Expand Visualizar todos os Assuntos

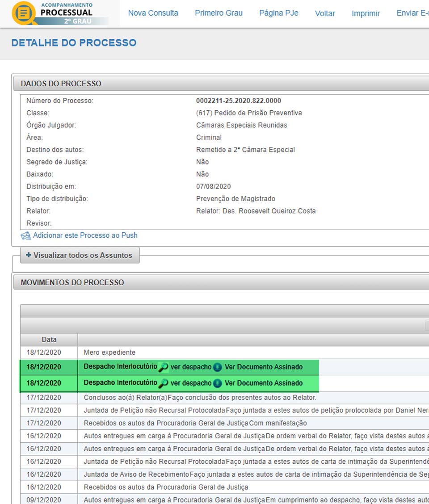[x=80, y=255]
